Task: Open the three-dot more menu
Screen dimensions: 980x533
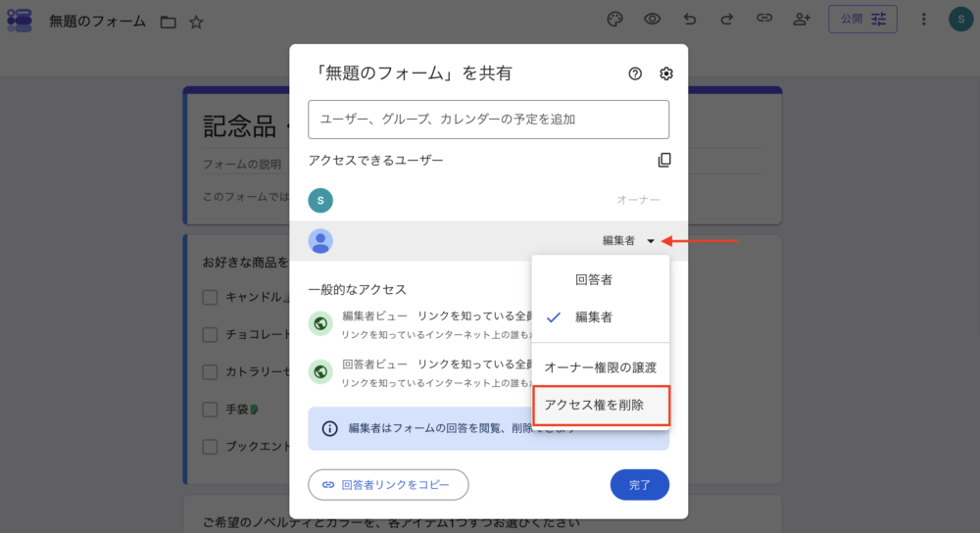Action: coord(924,20)
